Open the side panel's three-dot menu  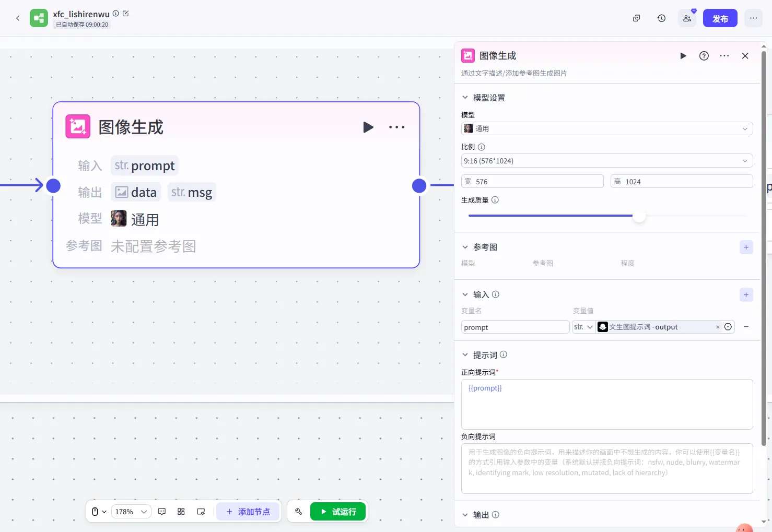tap(724, 56)
